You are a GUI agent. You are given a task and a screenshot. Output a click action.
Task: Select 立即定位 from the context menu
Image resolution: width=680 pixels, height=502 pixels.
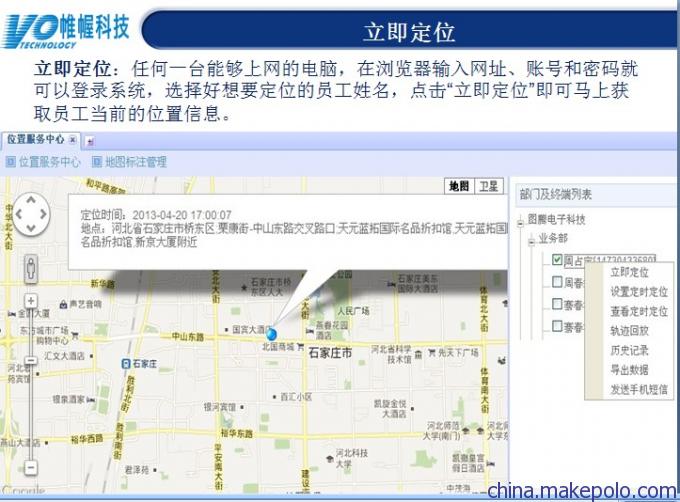coord(629,272)
